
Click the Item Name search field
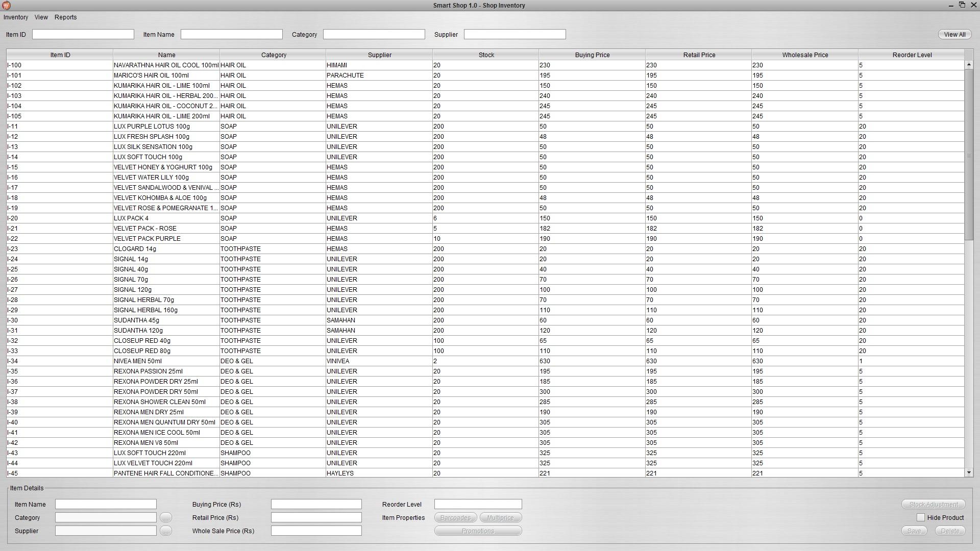(x=232, y=34)
